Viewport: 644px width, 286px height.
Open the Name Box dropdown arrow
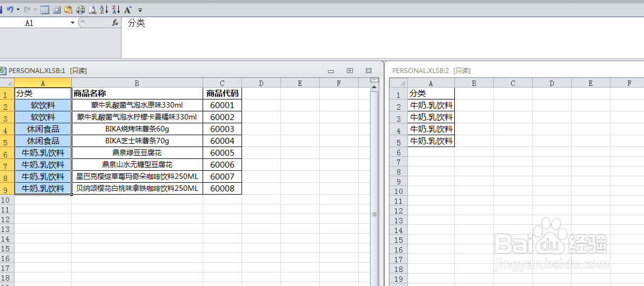[73, 23]
